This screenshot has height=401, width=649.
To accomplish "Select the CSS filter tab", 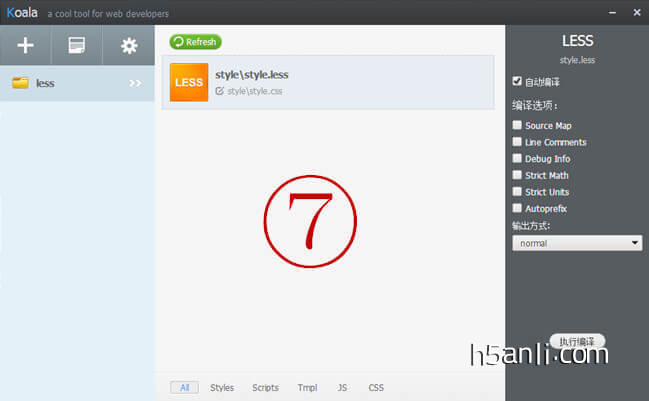I will [x=376, y=387].
